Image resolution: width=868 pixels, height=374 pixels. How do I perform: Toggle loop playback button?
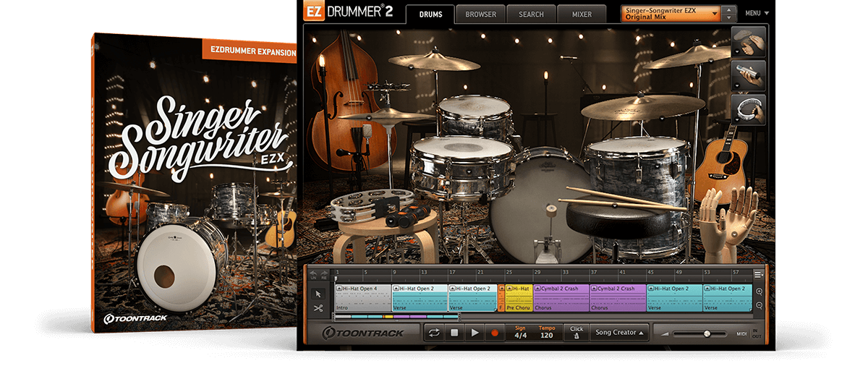[435, 333]
